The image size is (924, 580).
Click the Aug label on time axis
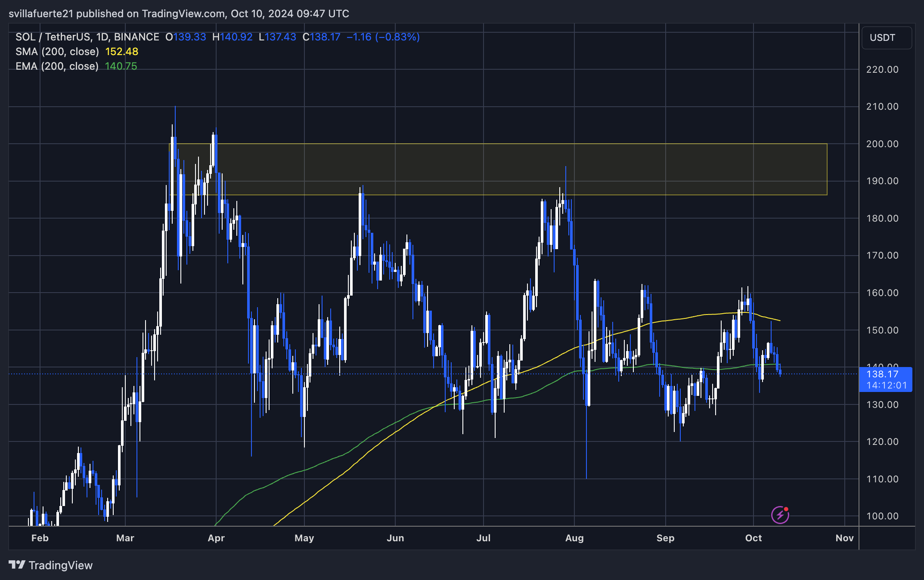click(574, 538)
